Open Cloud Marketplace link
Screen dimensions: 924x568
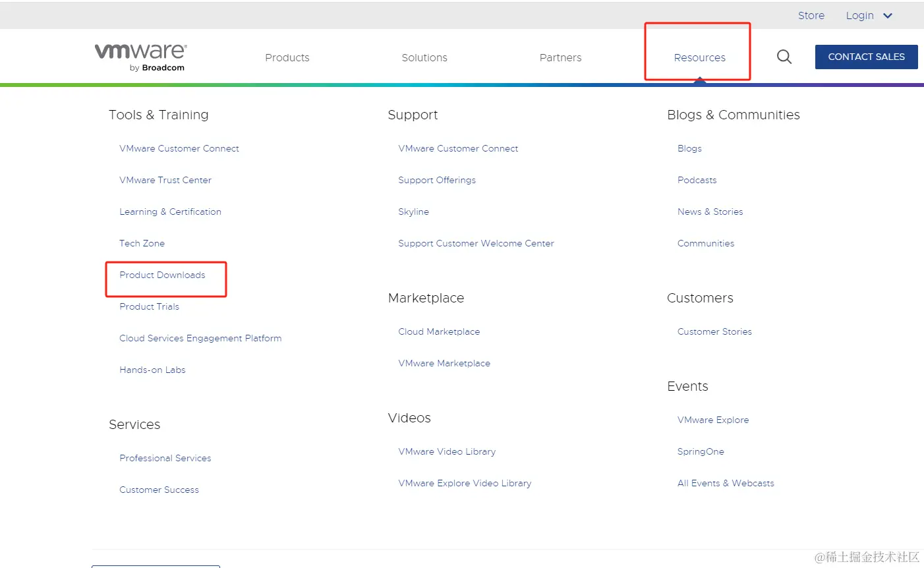(439, 331)
